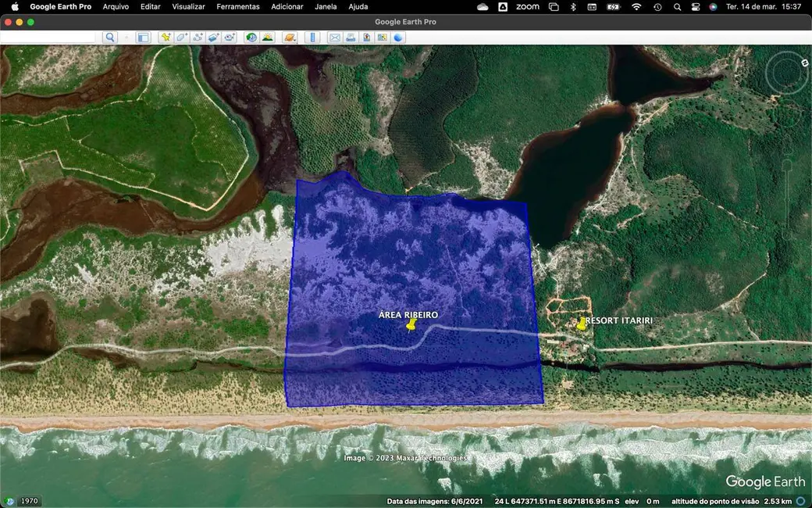812x508 pixels.
Task: Click the search magnifier button
Action: coord(109,38)
